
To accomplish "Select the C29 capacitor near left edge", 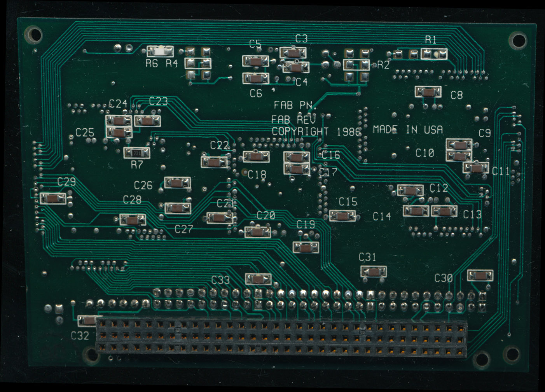I will [x=53, y=198].
